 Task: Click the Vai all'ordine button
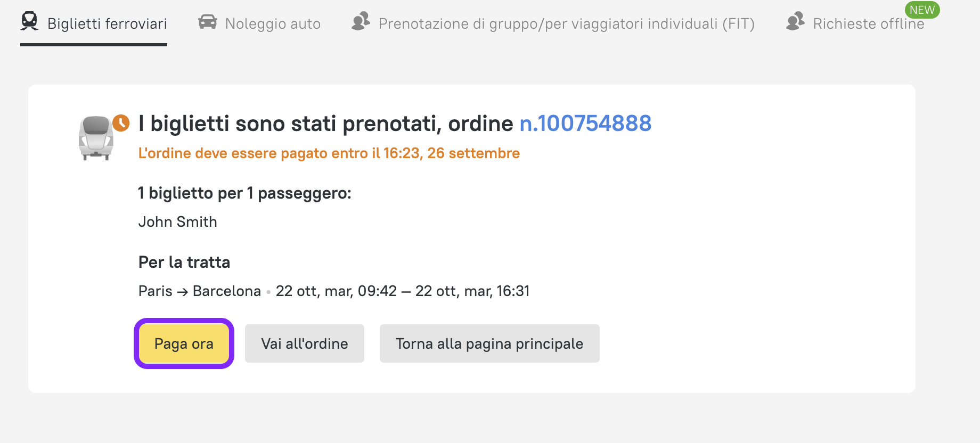click(304, 343)
